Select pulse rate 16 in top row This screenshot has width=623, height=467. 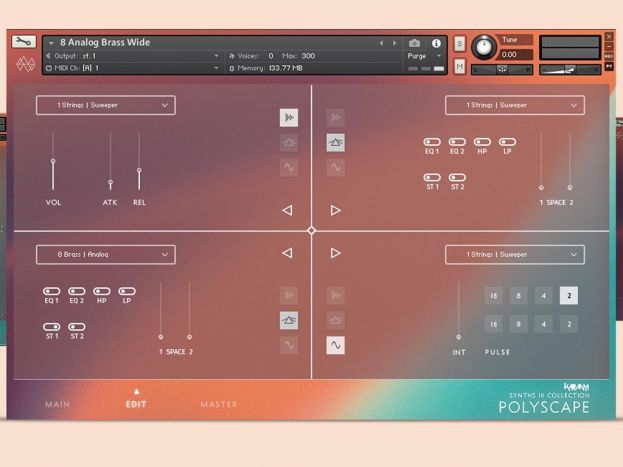[493, 295]
